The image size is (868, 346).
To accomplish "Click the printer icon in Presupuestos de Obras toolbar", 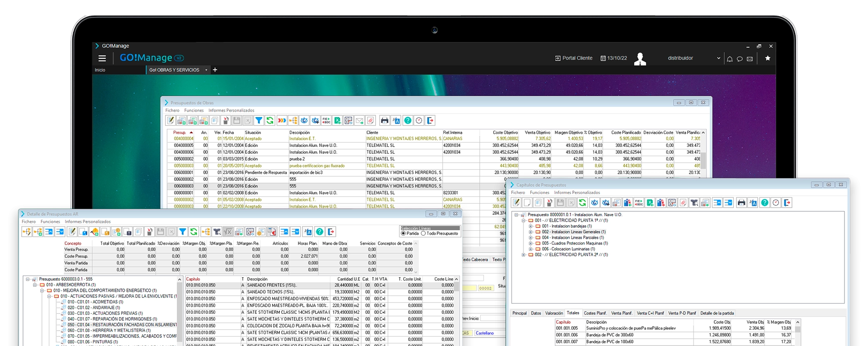I will pos(385,120).
